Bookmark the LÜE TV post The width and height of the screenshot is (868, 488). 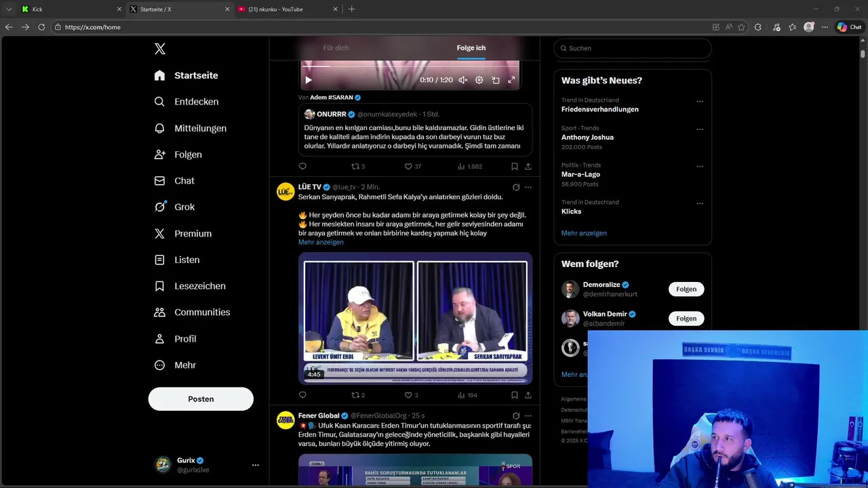[x=515, y=395]
